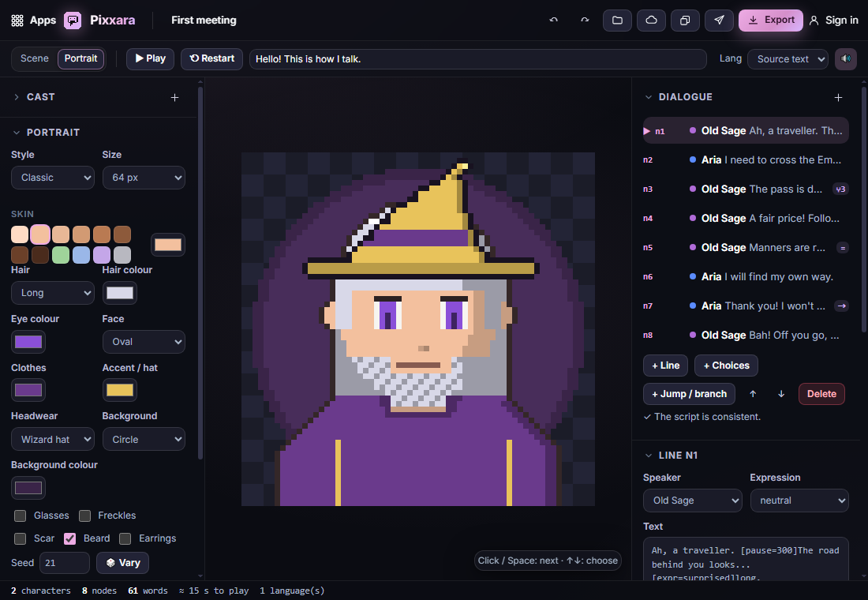
Task: Click the Restart button
Action: [211, 58]
